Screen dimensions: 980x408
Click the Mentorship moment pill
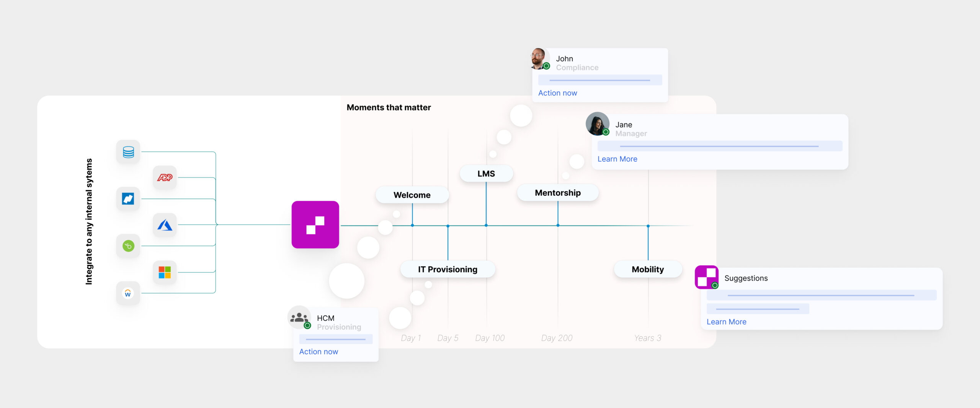point(558,193)
